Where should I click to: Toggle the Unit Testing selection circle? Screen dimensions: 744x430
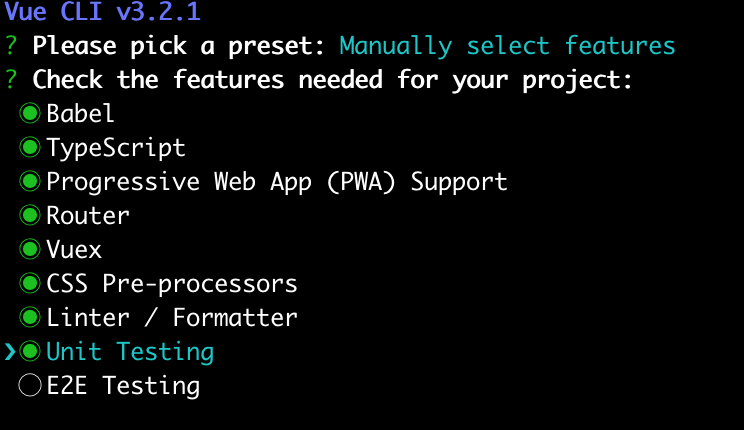tap(30, 352)
